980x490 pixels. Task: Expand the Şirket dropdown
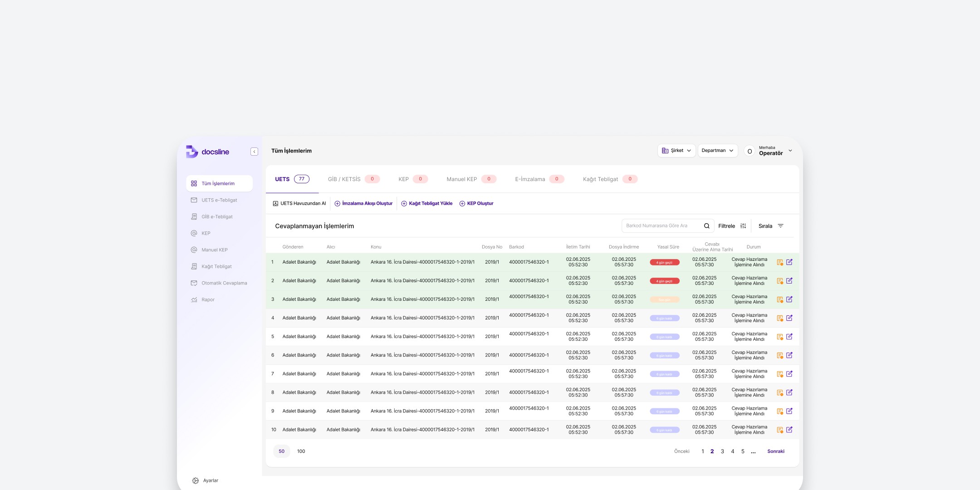point(676,151)
